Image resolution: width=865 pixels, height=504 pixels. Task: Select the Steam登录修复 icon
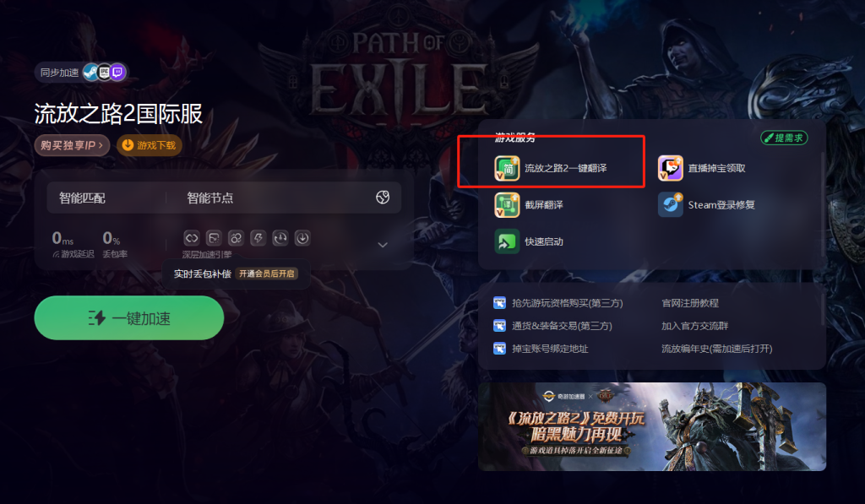[670, 205]
